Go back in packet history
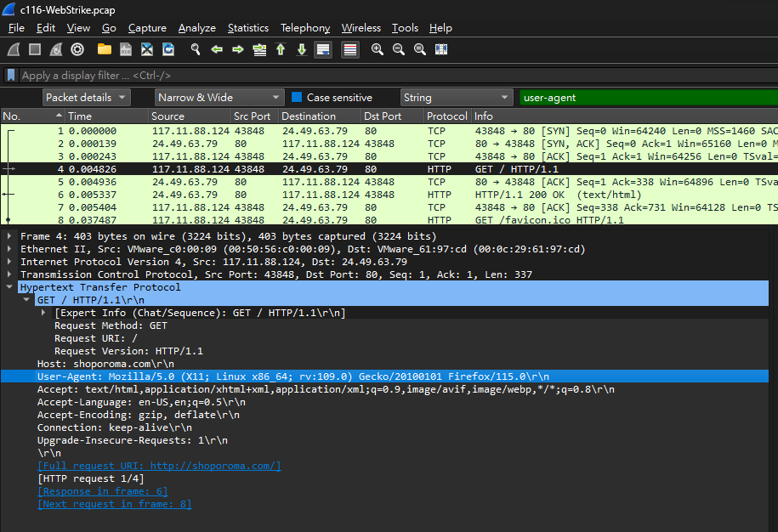 click(217, 49)
